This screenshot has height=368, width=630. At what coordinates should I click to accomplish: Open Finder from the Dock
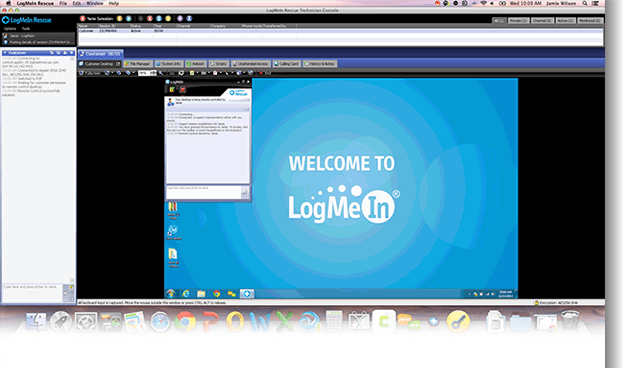36,322
